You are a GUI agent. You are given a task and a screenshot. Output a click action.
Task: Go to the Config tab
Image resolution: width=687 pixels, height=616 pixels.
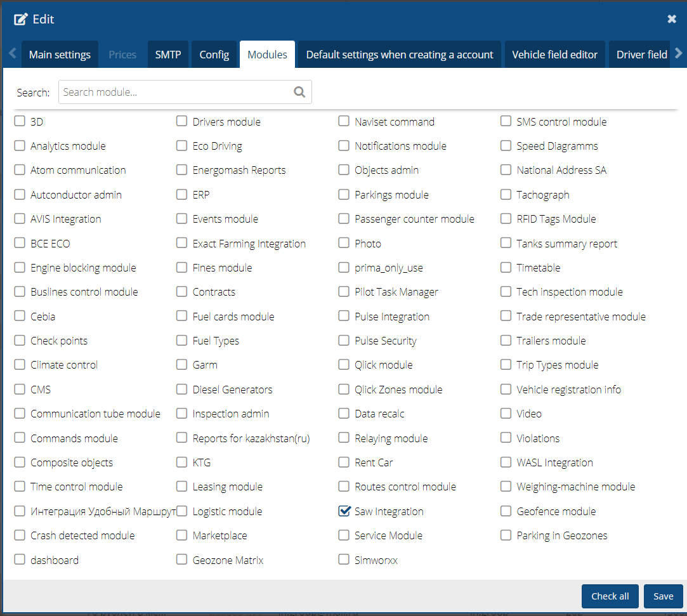click(214, 55)
